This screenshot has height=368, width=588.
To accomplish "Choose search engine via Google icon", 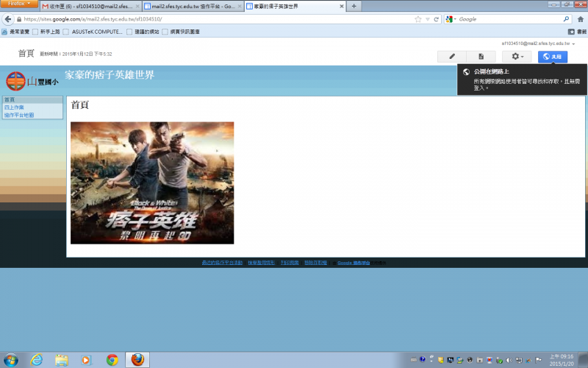I will 451,19.
